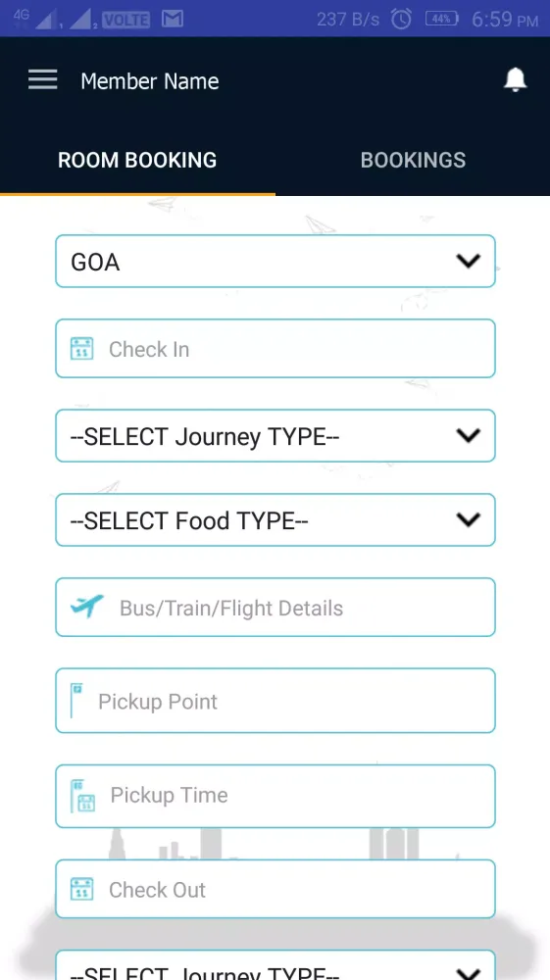550x980 pixels.
Task: Tap the notification bell icon
Action: point(515,80)
